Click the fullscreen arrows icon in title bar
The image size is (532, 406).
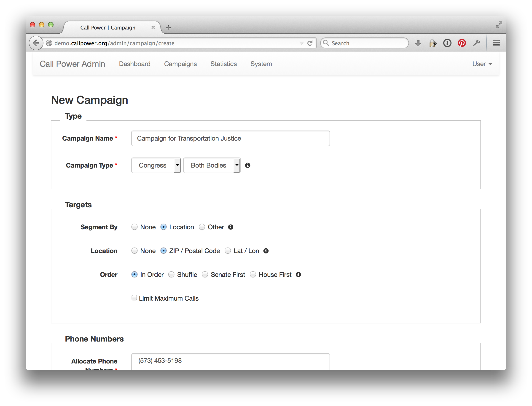click(x=499, y=25)
